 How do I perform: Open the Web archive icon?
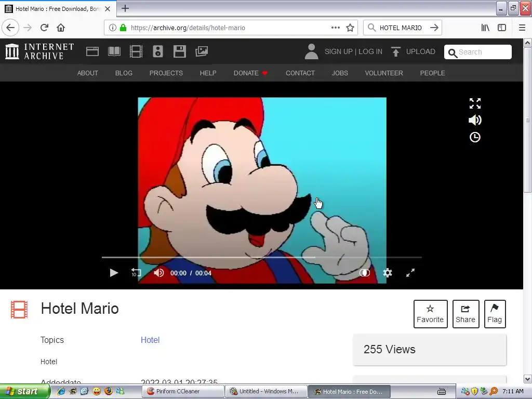coord(92,51)
